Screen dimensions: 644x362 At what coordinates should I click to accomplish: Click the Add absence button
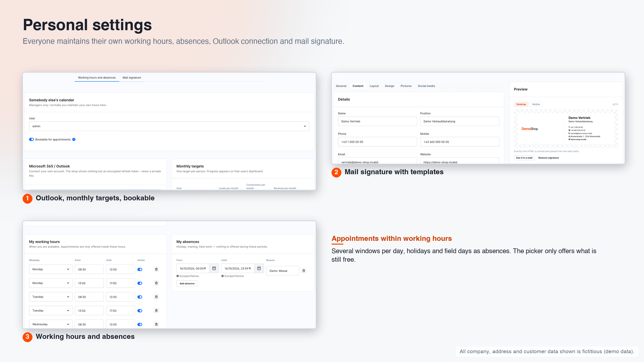click(x=187, y=284)
